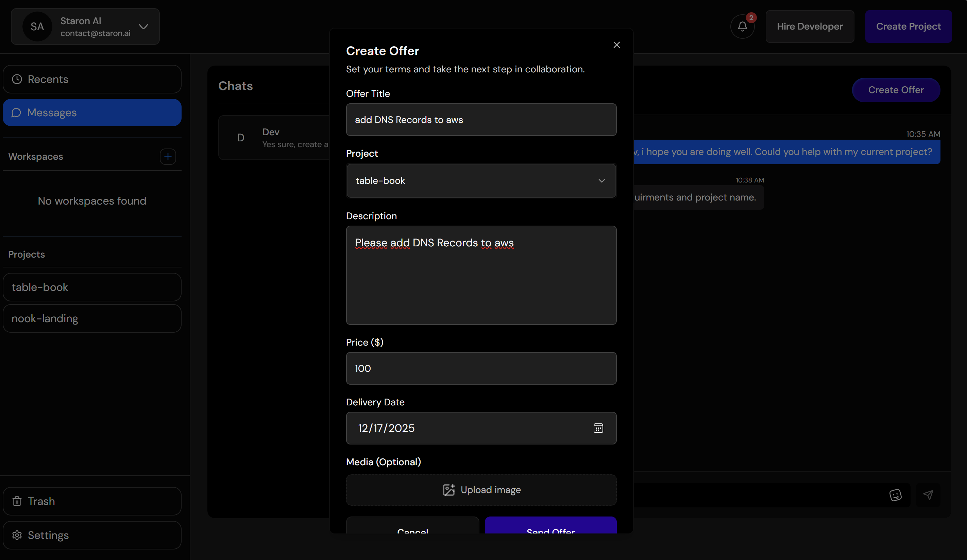Viewport: 967px width, 560px height.
Task: Open Trash in the sidebar
Action: [92, 501]
